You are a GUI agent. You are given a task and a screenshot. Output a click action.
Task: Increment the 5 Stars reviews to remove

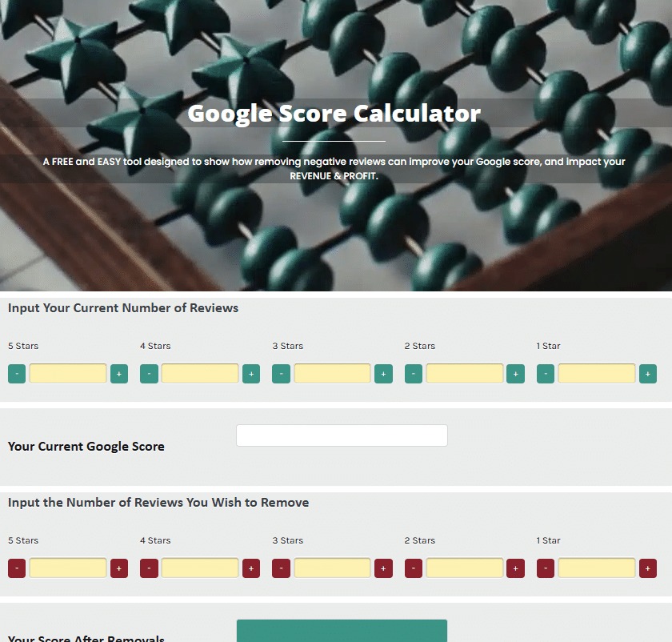coord(119,568)
